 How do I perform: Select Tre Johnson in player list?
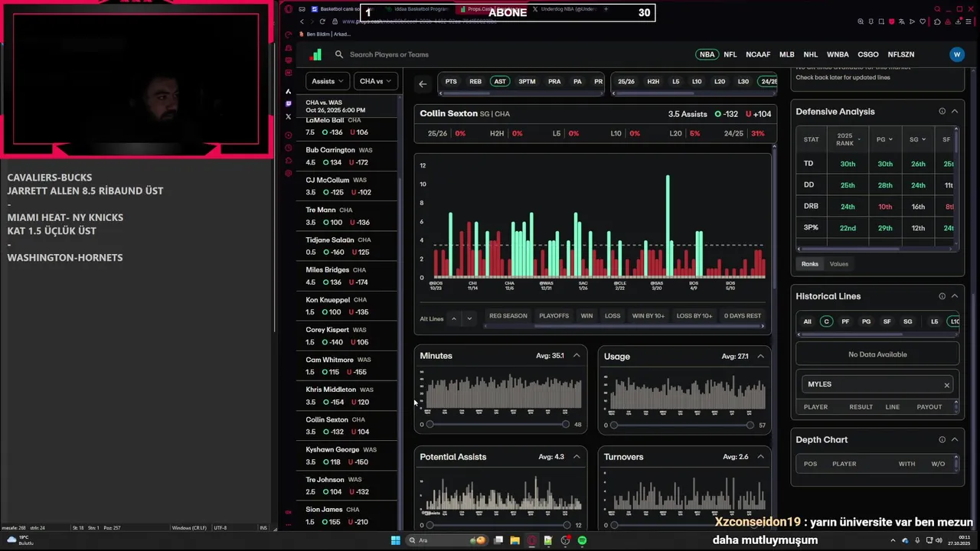tap(348, 485)
